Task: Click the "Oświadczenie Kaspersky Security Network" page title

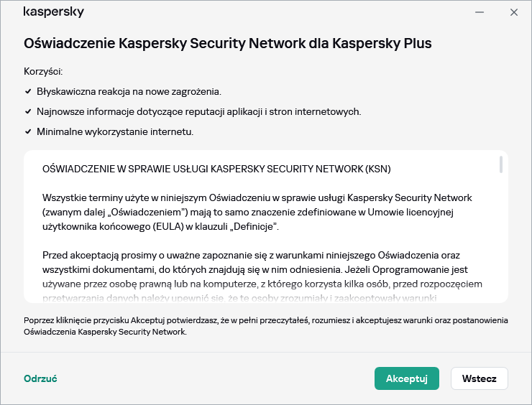Action: [x=227, y=43]
